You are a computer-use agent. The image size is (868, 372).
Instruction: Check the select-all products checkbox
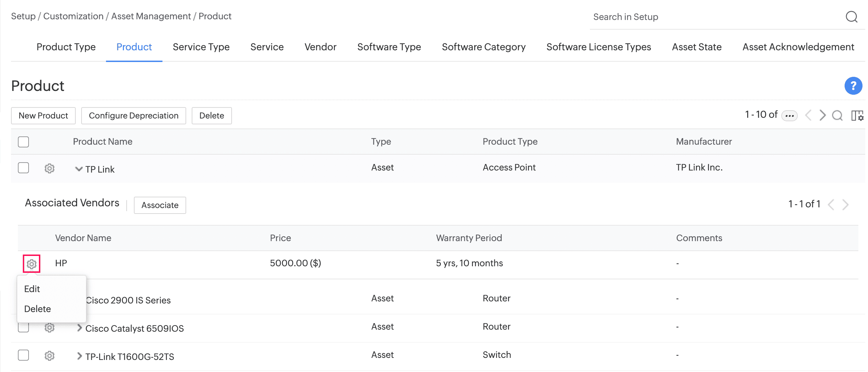pos(23,142)
